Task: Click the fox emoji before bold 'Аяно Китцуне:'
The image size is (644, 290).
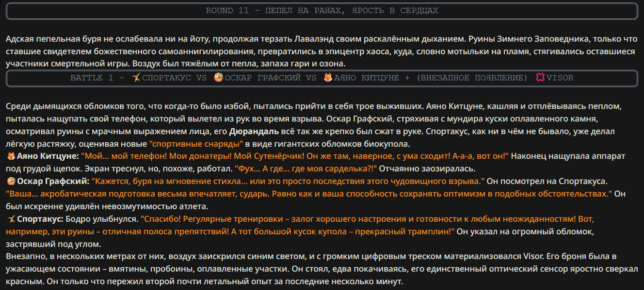Action: [11, 156]
